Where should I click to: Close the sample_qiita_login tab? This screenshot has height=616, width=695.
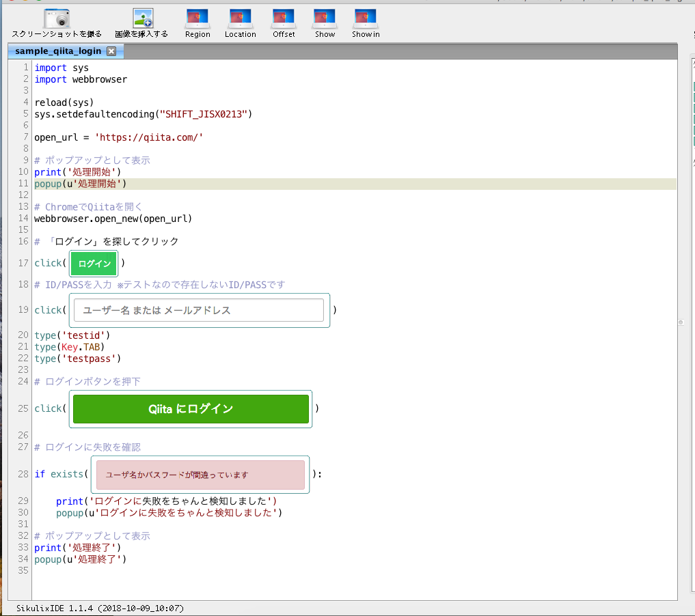click(x=111, y=51)
